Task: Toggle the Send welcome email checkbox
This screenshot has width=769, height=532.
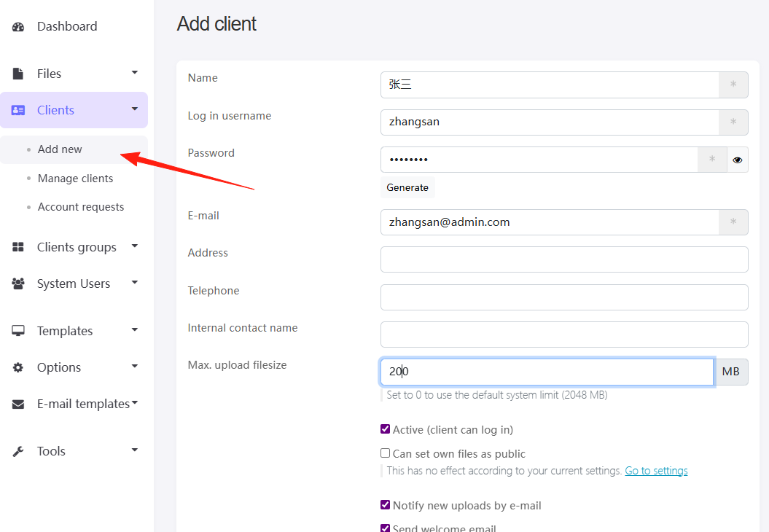Action: [x=386, y=528]
